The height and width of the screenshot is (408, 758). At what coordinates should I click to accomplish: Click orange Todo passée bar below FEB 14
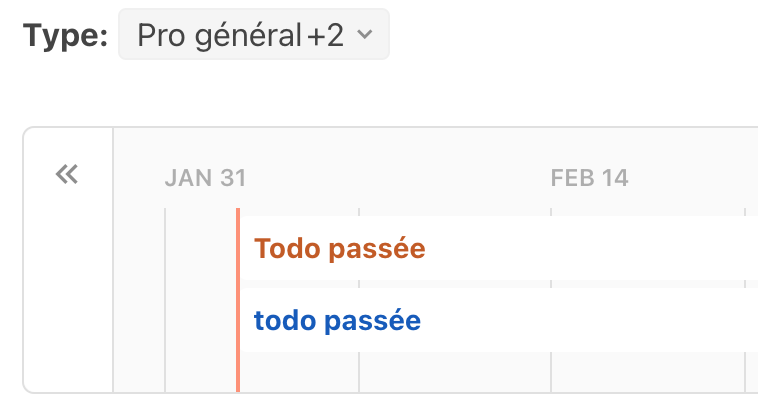[x=590, y=248]
